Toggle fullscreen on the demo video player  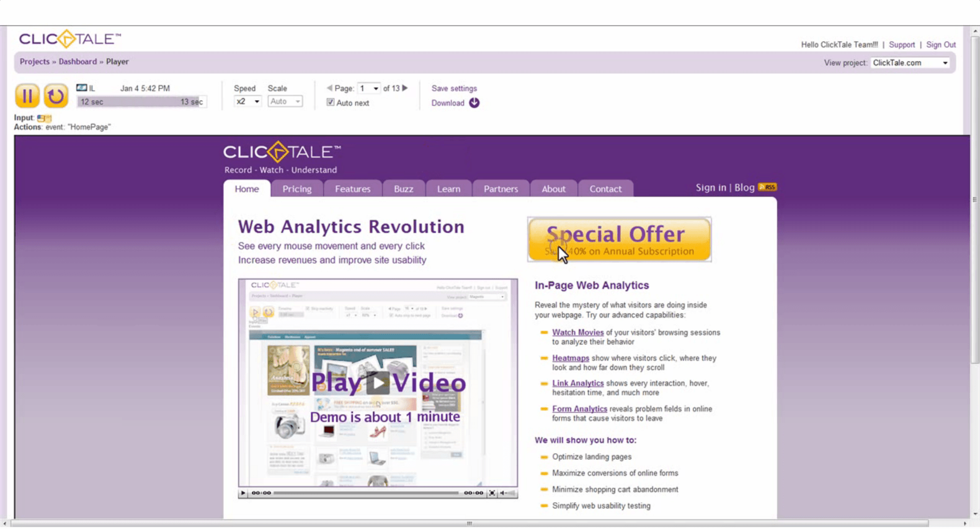[x=492, y=493]
